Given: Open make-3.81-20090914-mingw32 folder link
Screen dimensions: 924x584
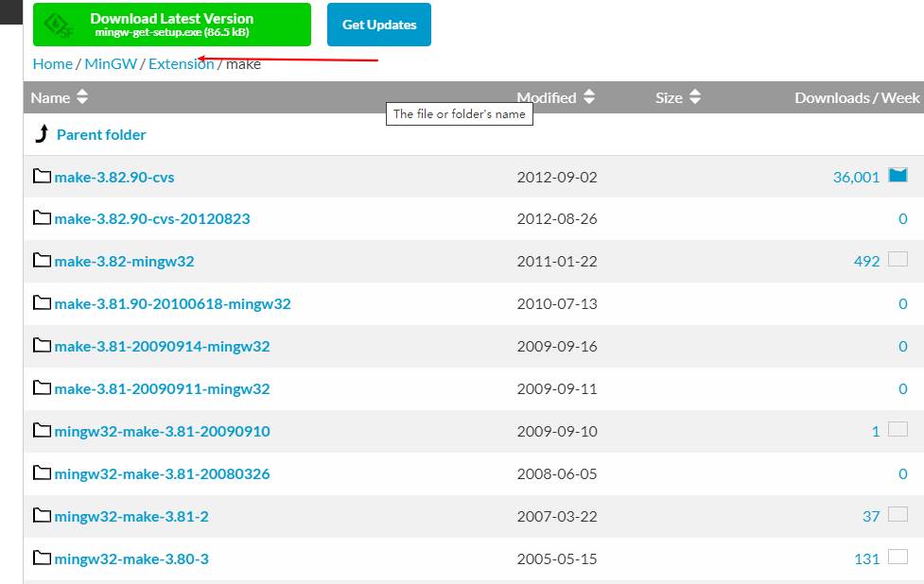Looking at the screenshot, I should pos(162,346).
